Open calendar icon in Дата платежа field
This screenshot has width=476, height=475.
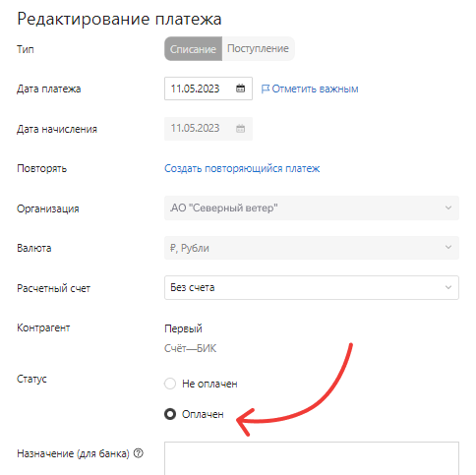click(x=240, y=89)
